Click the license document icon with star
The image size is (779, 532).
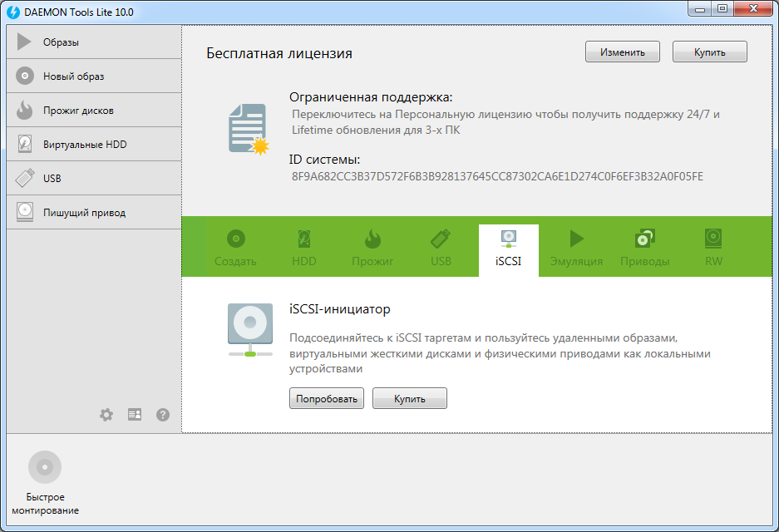click(249, 129)
